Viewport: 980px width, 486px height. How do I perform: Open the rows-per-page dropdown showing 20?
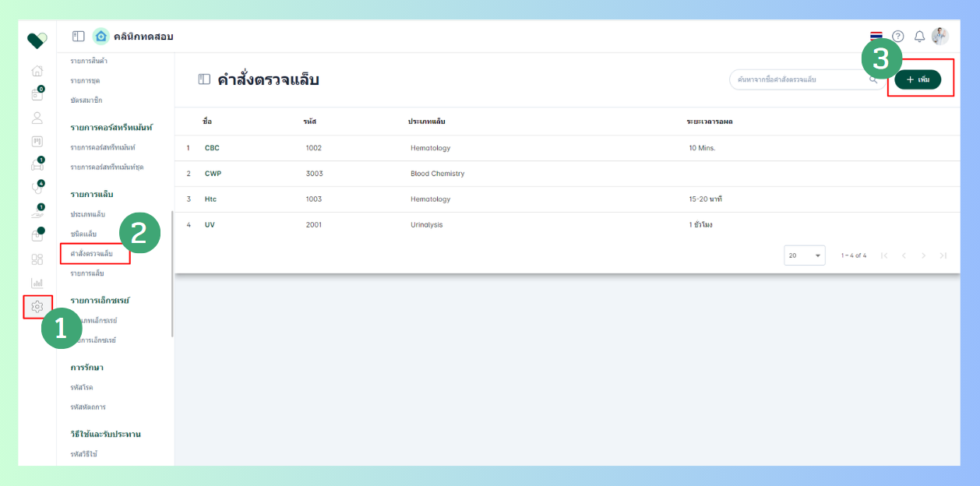[805, 255]
